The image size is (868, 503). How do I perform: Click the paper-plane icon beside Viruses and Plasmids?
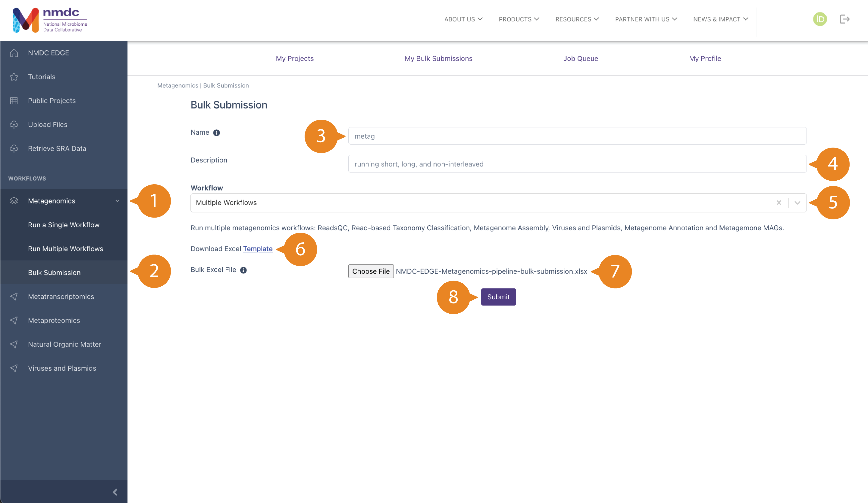14,368
